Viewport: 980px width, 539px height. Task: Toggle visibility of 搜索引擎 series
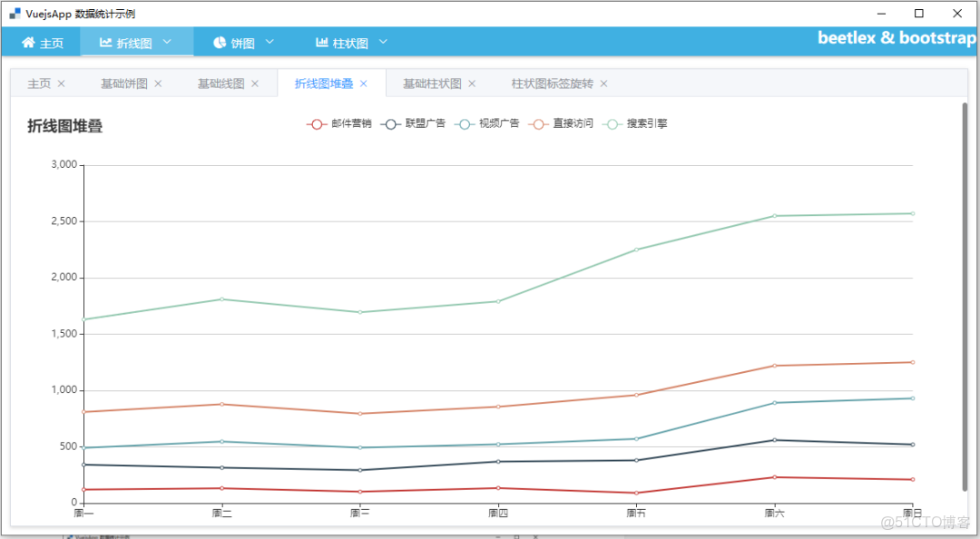(x=644, y=124)
